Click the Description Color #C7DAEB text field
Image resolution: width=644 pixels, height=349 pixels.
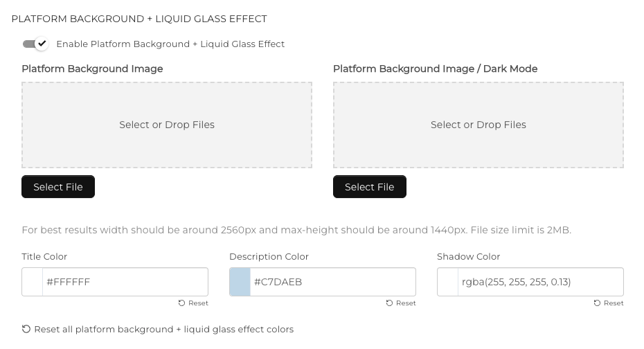point(332,282)
